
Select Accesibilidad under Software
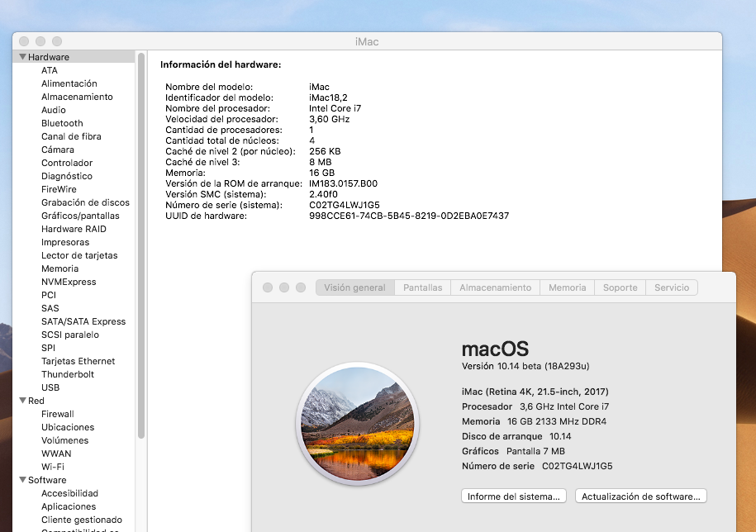(x=70, y=493)
